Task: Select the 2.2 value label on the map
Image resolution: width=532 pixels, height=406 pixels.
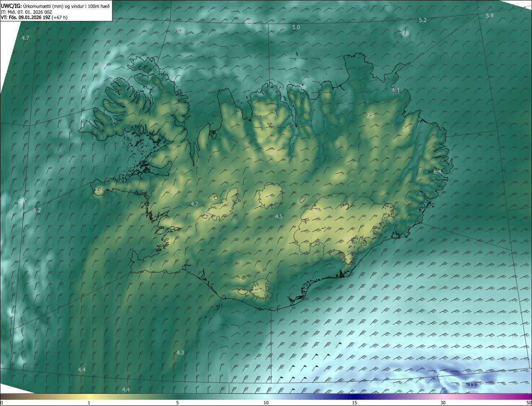Action: pyautogui.click(x=174, y=191)
